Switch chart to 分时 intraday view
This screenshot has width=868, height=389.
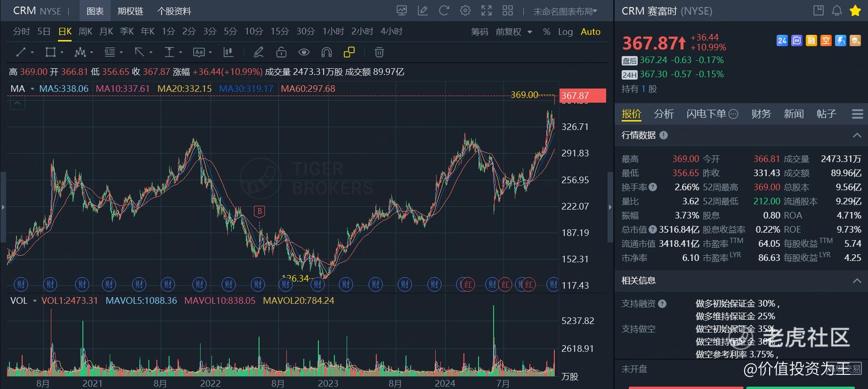(22, 32)
